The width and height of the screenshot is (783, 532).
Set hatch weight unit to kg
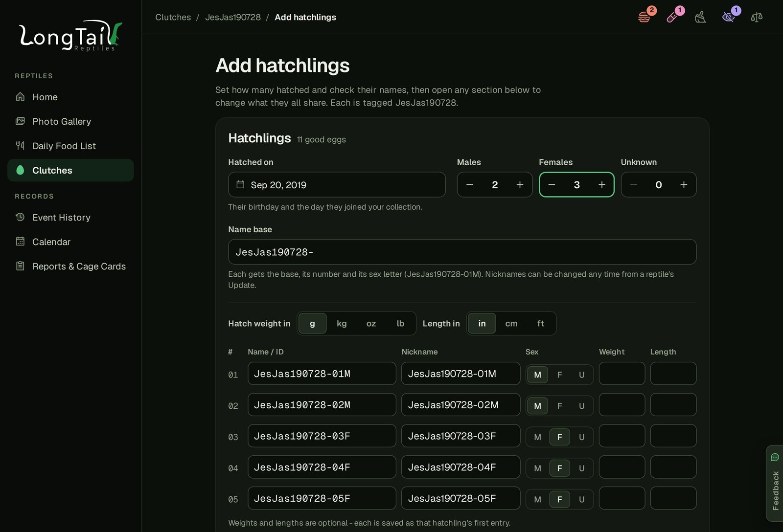click(x=342, y=323)
